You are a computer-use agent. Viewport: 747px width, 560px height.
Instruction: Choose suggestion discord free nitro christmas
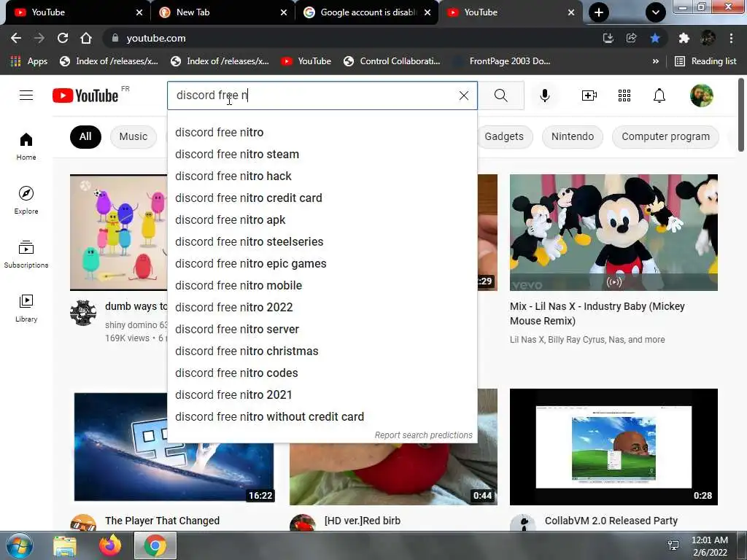322,351
